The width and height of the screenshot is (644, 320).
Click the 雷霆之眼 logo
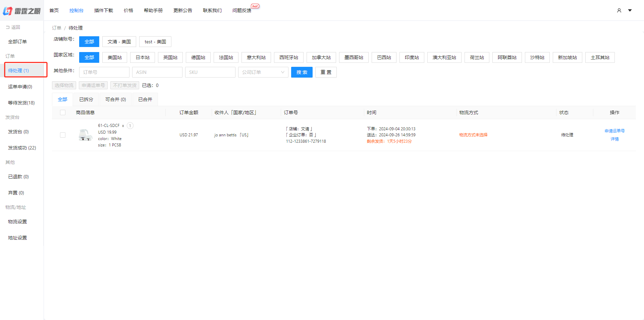pyautogui.click(x=22, y=10)
